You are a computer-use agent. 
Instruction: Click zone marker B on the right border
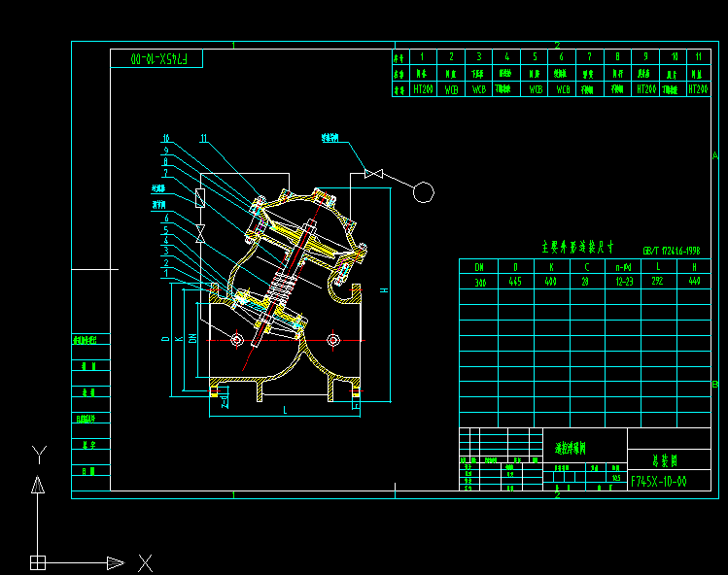(715, 385)
